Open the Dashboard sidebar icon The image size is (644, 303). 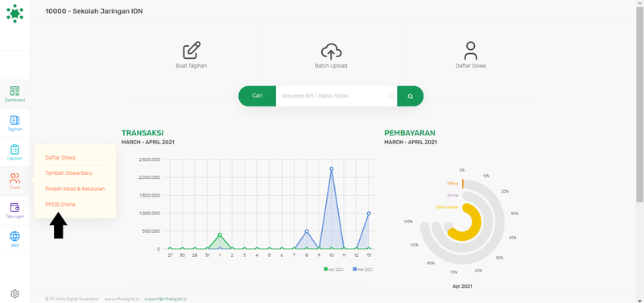pos(14,91)
